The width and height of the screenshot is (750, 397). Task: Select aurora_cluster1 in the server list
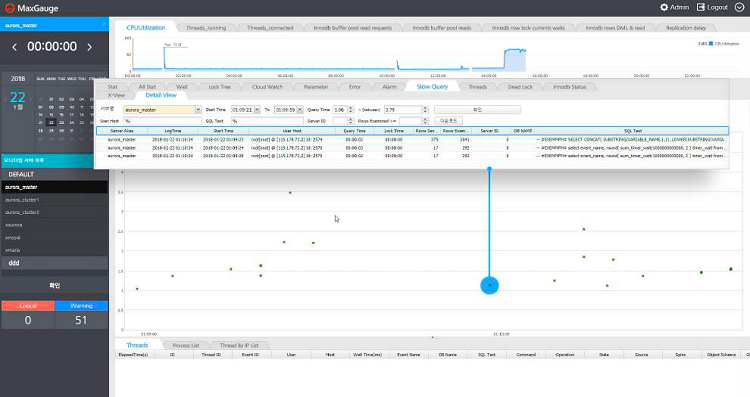coord(55,200)
